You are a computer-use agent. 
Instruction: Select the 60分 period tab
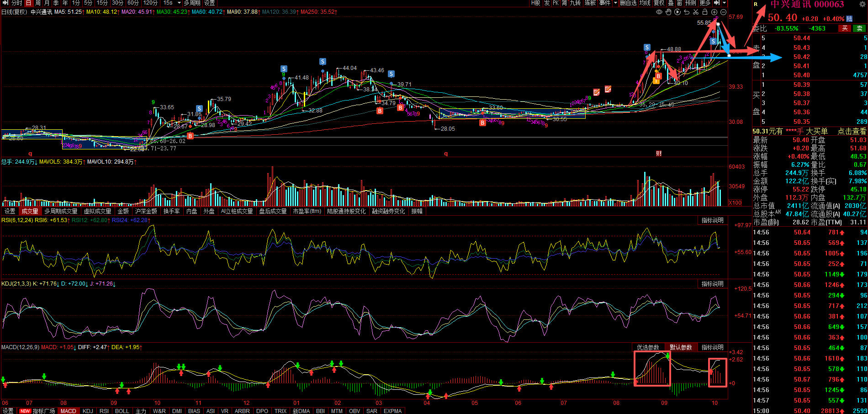[x=133, y=3]
